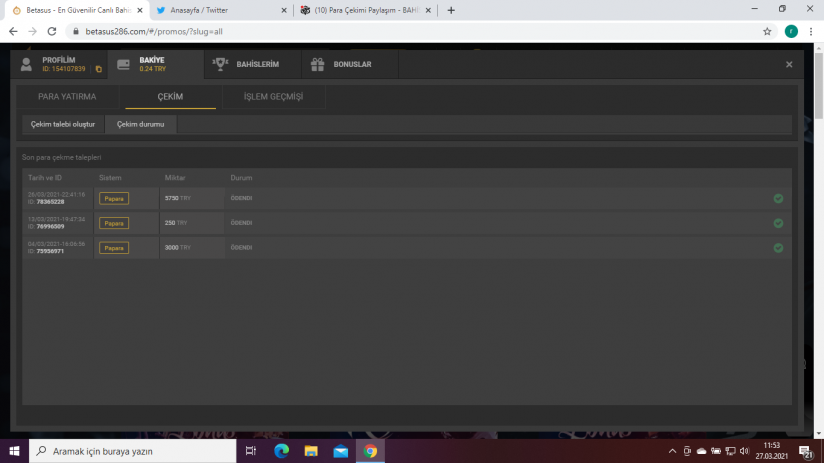824x463 pixels.
Task: Go back in browser history
Action: click(13, 32)
